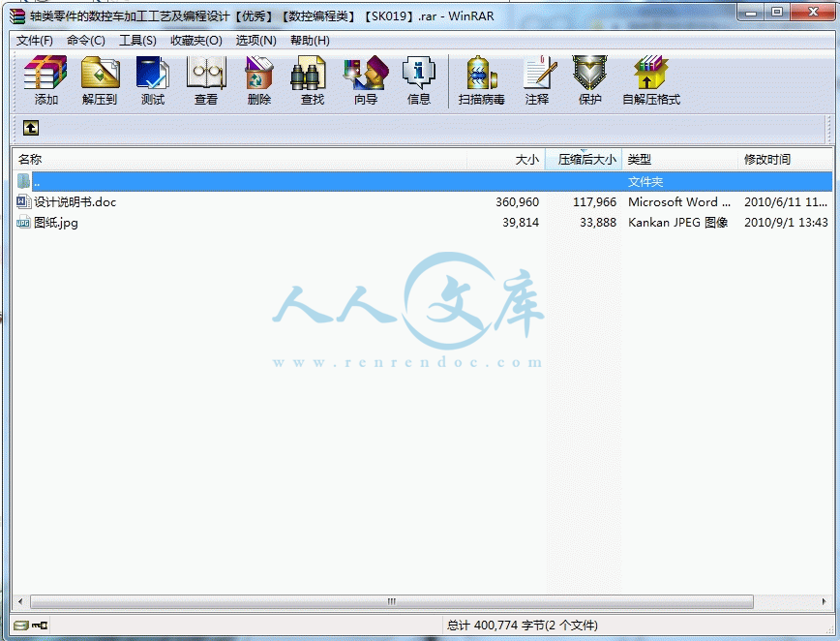The image size is (840, 641).
Task: Click the Word icon of 设计说明书.doc
Action: pos(23,201)
